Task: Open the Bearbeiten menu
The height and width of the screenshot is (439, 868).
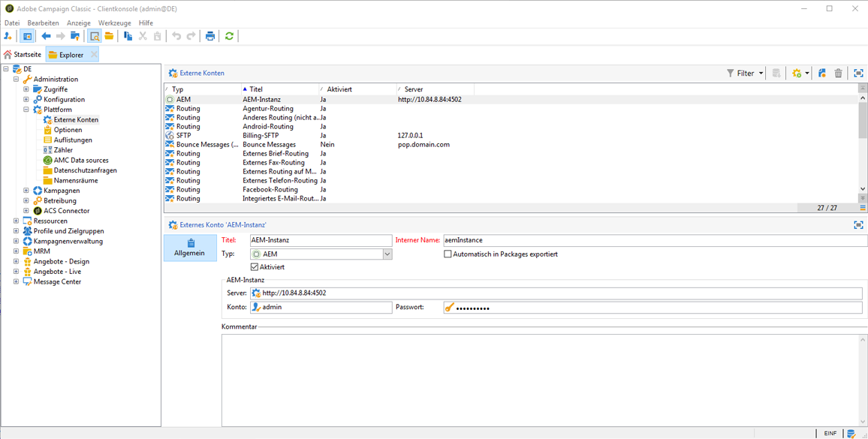Action: pos(44,23)
